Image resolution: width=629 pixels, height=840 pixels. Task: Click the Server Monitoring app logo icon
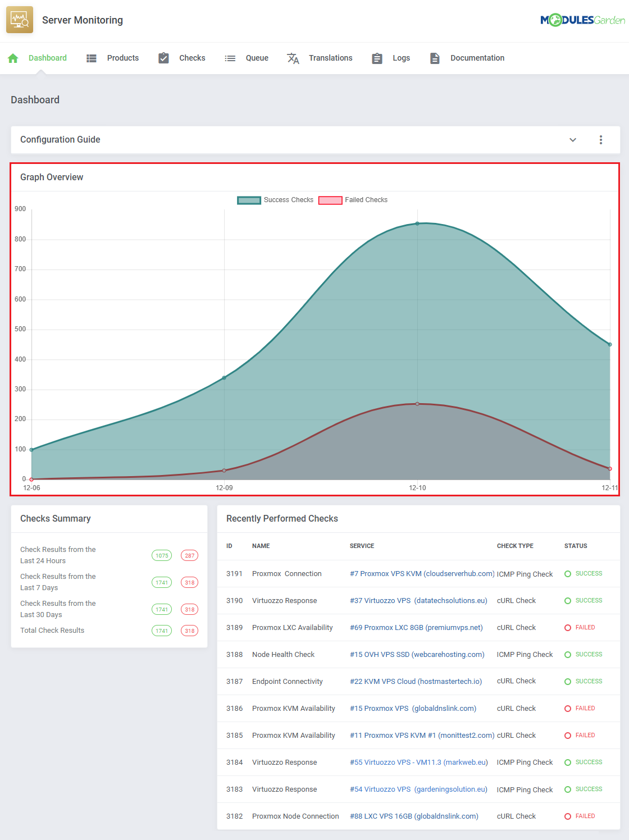point(20,20)
